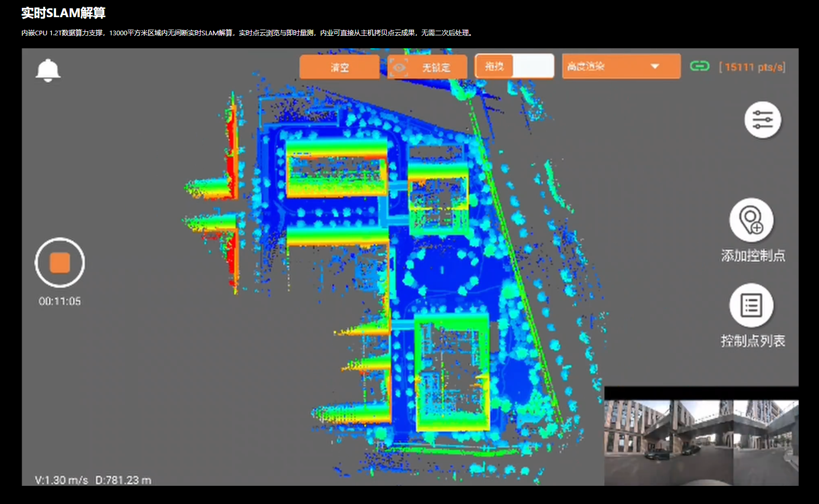
Task: Open the control point list icon
Action: pyautogui.click(x=751, y=306)
